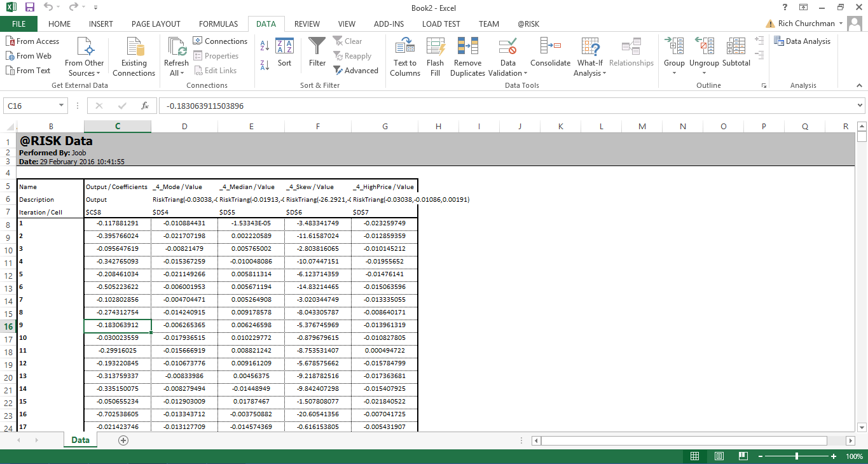Switch to Page Layout view

[x=719, y=456]
